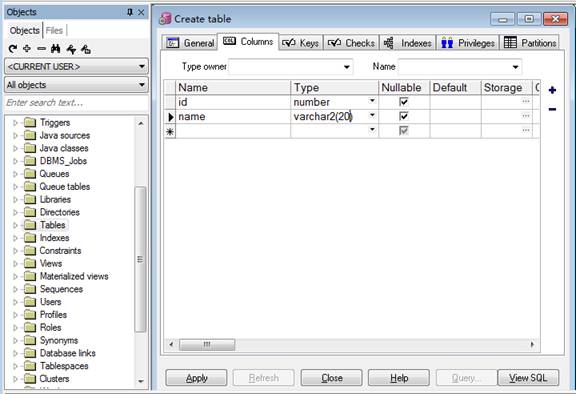Click the rightmost Objects toolbar icon
576x394 pixels.
click(x=86, y=49)
